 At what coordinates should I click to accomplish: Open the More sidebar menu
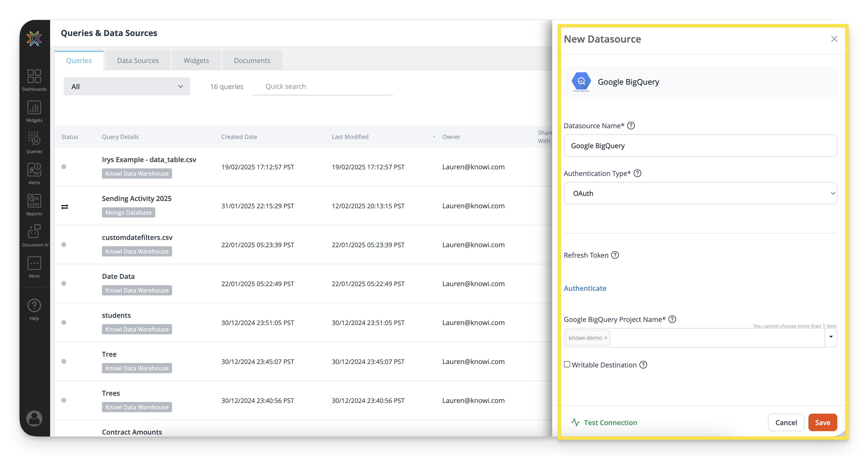tap(34, 267)
